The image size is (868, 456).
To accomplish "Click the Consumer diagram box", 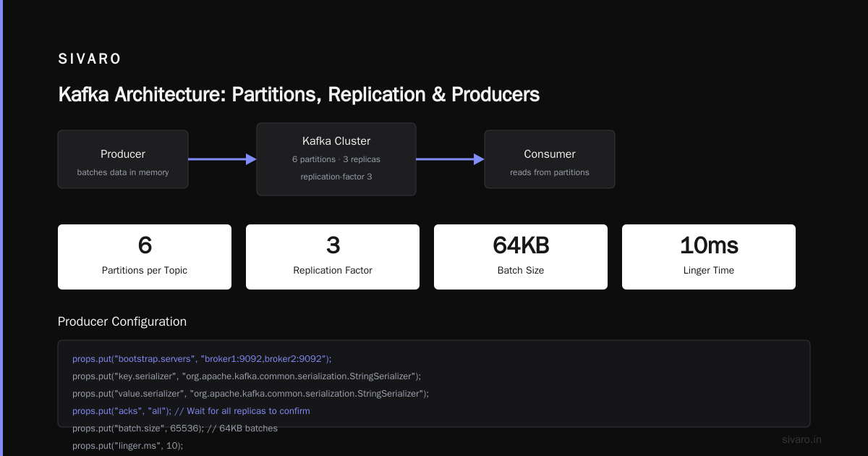I will click(550, 159).
